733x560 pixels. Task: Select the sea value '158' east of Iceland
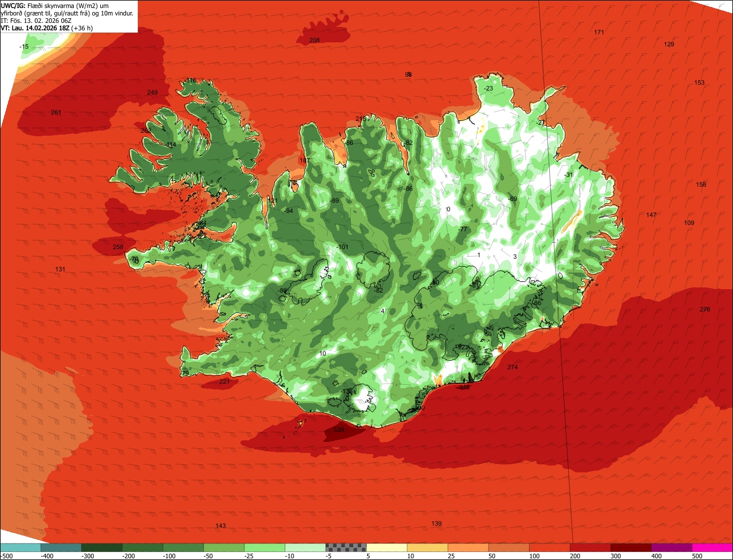click(x=701, y=184)
